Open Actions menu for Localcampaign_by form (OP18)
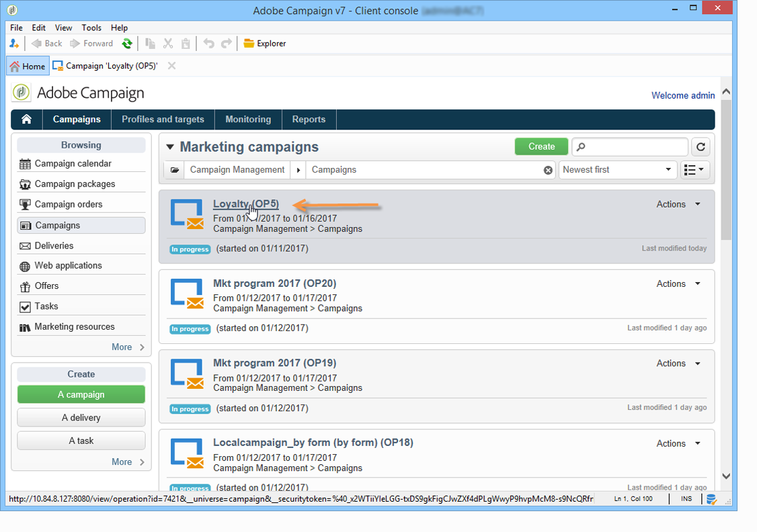Screen dimensions: 757x532 pos(678,443)
